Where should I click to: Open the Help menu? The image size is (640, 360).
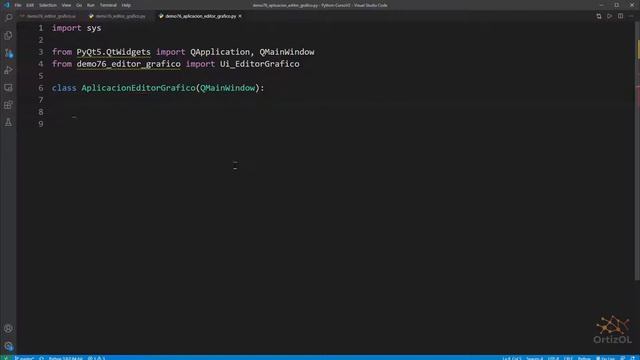point(126,5)
